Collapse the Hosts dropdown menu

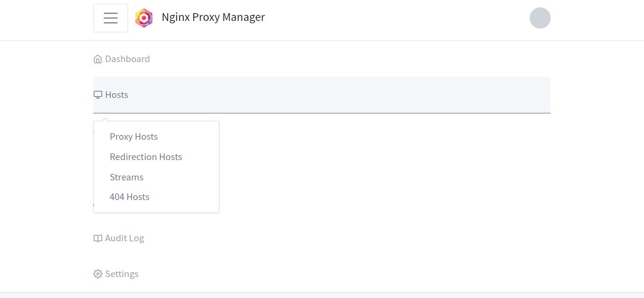click(116, 95)
